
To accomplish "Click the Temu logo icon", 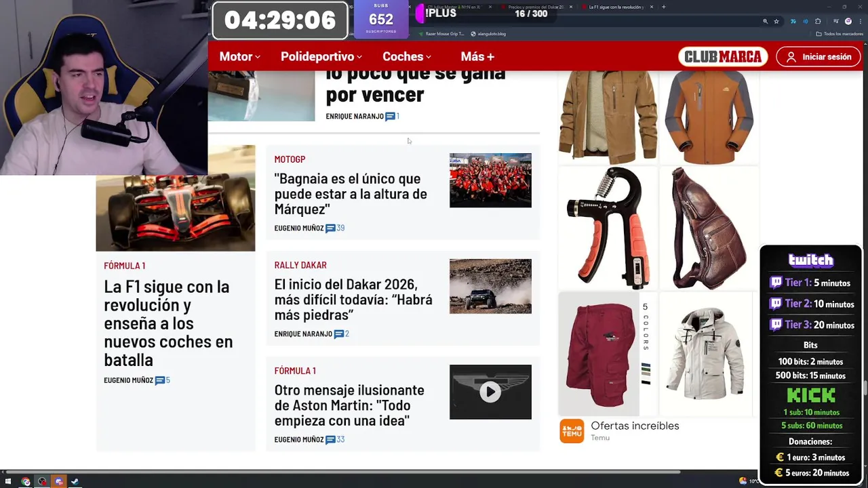I will click(x=572, y=431).
